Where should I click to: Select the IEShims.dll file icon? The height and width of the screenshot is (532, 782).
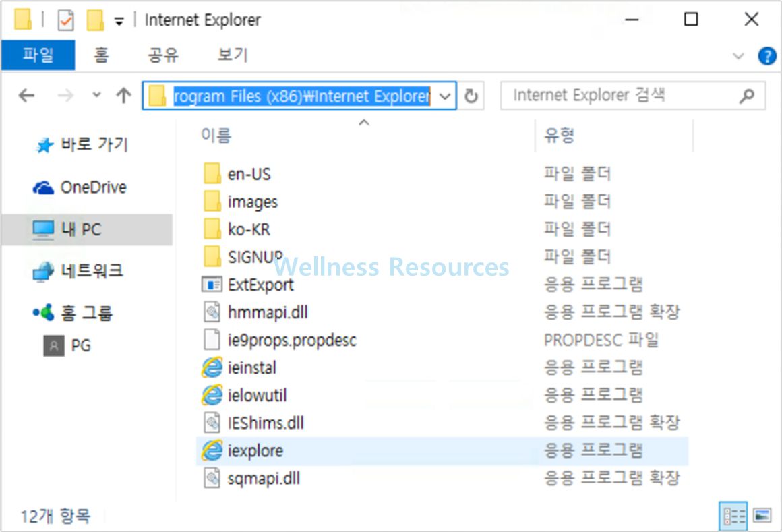tap(212, 423)
